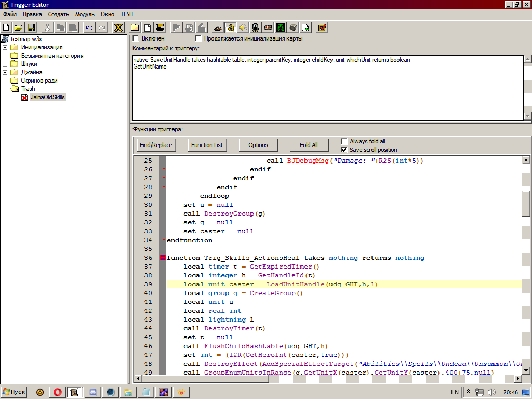Click the Save map toolbar icon
This screenshot has height=399, width=532.
(x=31, y=28)
